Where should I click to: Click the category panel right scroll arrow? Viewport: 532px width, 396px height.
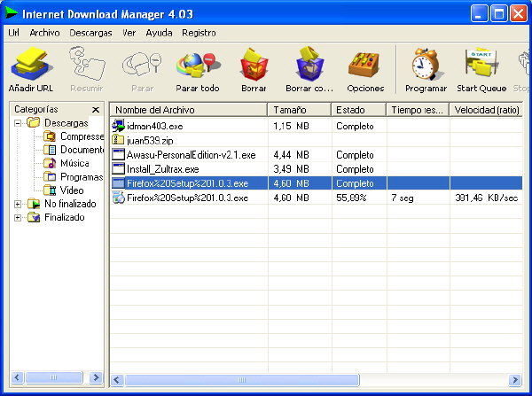pyautogui.click(x=96, y=377)
